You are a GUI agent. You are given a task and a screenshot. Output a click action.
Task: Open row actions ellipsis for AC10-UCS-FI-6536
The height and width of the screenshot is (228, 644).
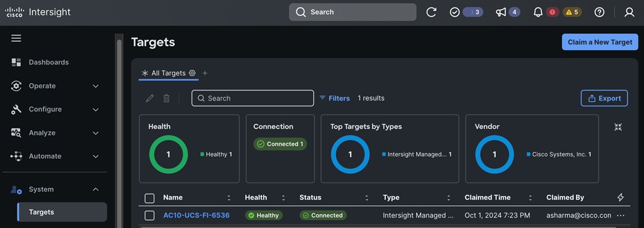point(620,215)
